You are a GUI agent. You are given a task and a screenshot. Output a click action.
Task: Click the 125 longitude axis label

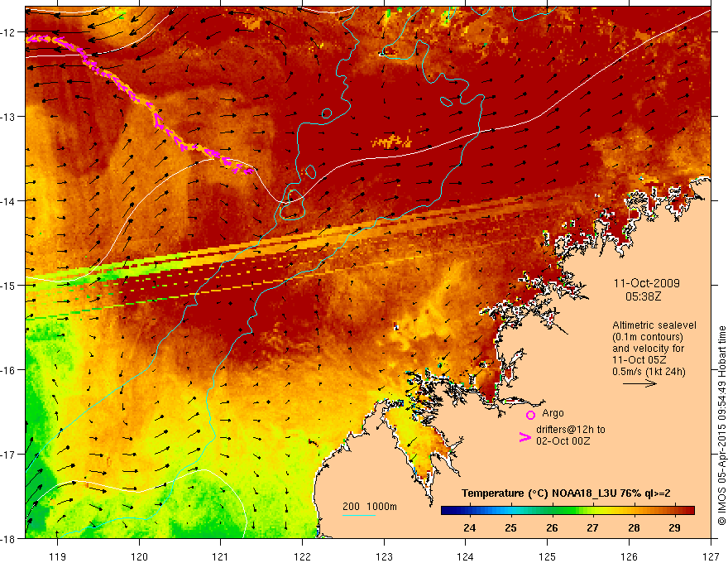548,556
